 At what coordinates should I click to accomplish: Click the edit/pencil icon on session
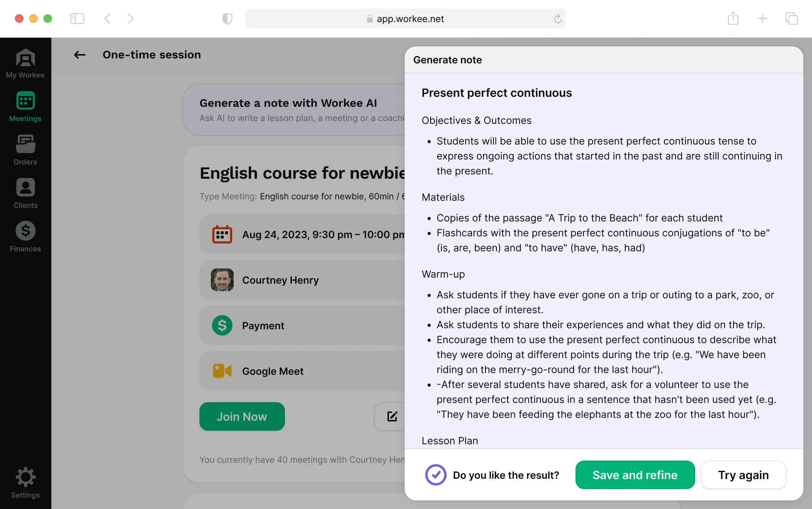(x=392, y=416)
